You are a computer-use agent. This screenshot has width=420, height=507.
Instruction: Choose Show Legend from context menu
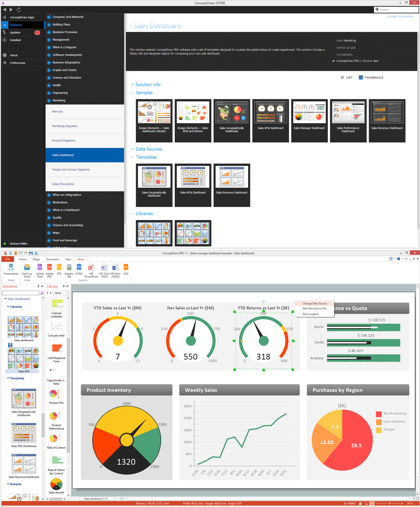(314, 314)
